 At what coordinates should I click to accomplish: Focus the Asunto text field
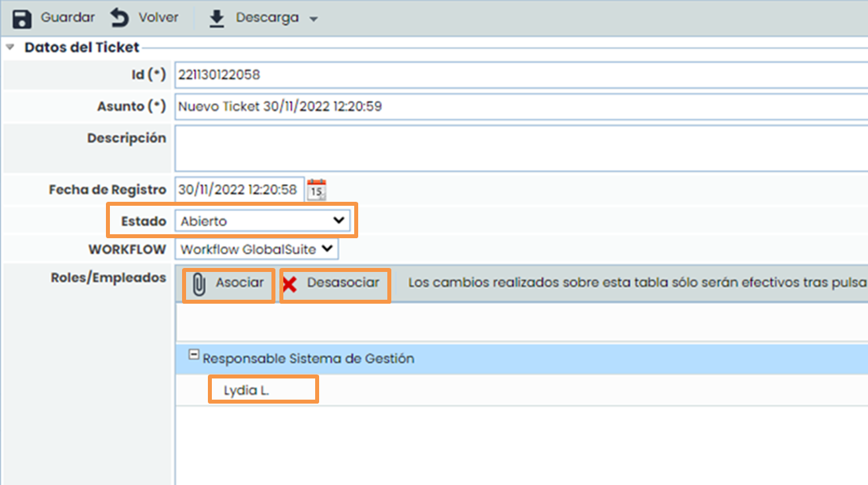tap(516, 106)
